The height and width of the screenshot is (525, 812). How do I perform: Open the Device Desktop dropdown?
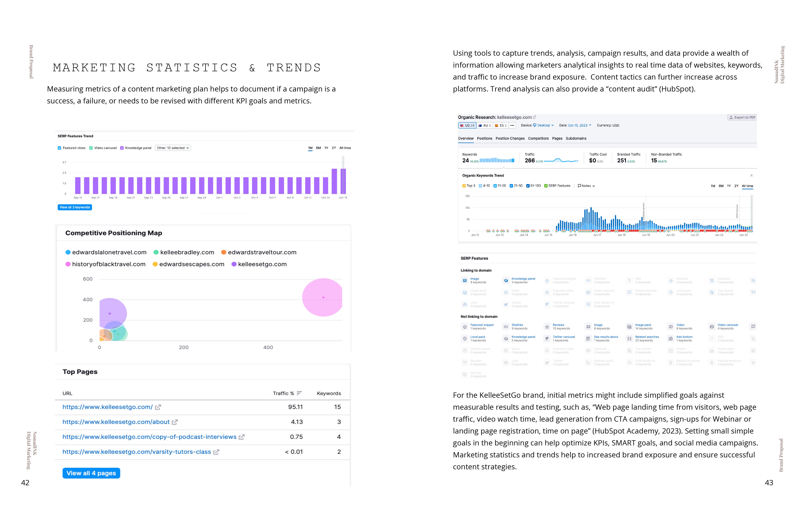tap(544, 126)
